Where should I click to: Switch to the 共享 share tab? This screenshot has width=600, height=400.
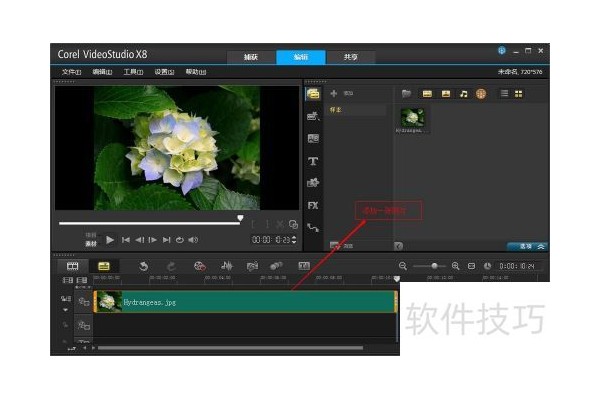(351, 57)
